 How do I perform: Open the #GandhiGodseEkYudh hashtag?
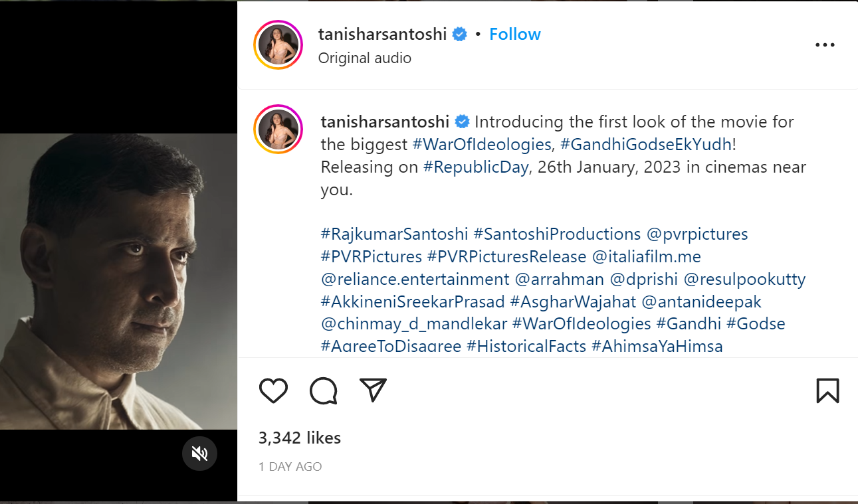645,144
